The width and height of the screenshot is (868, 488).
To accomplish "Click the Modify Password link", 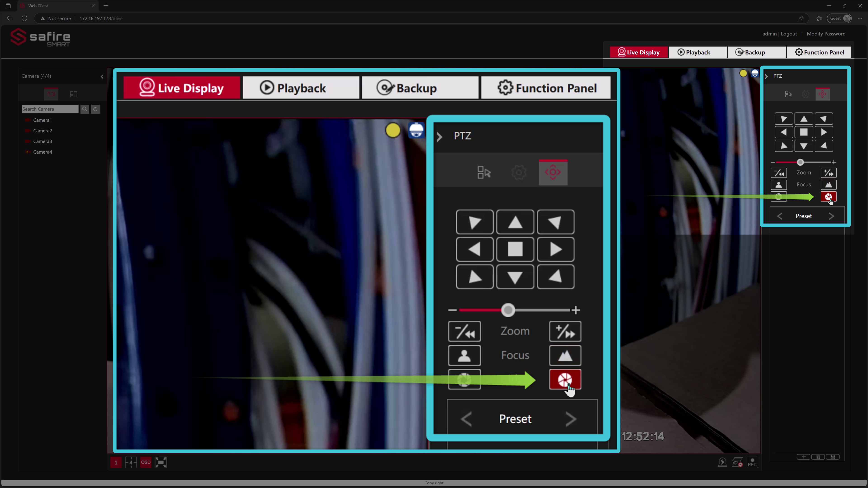I will tap(826, 34).
